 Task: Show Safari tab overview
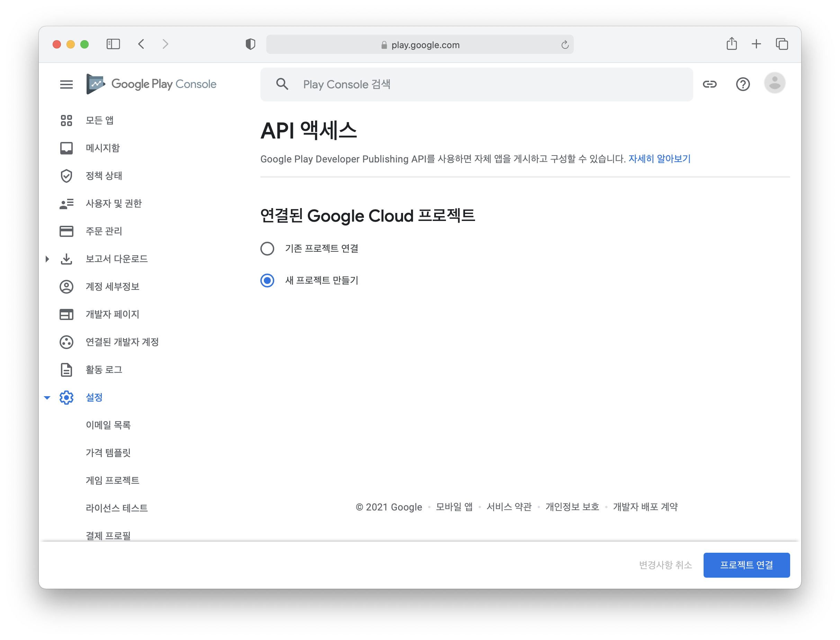pos(782,44)
